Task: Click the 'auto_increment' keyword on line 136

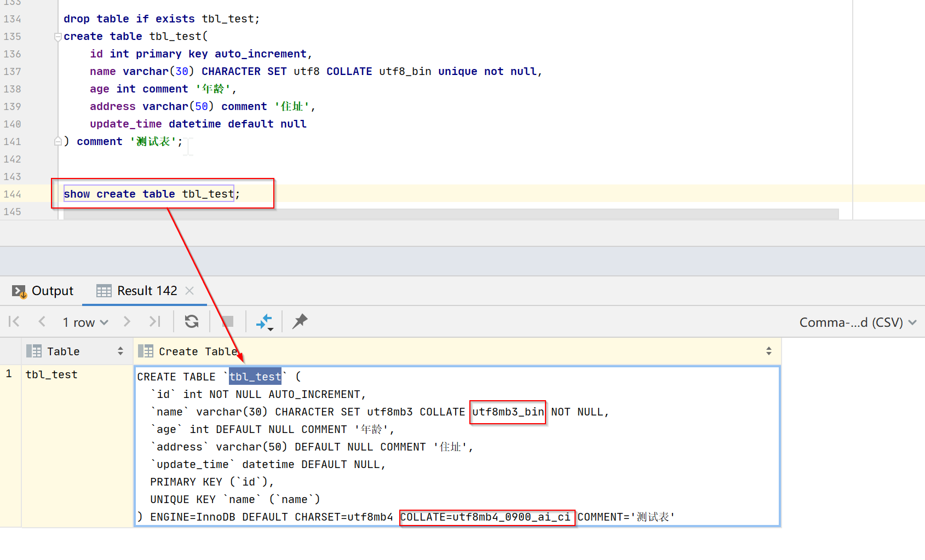Action: (261, 54)
